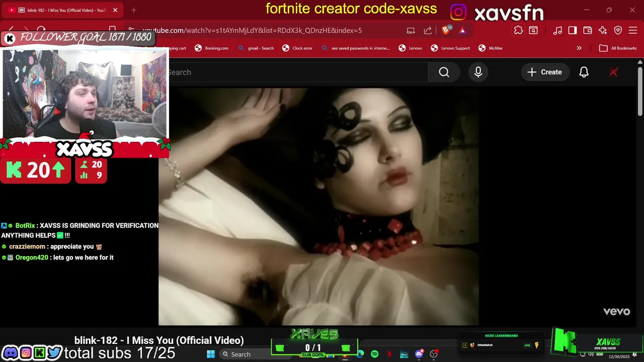Open Microsoft Edge from the taskbar

coord(360,354)
